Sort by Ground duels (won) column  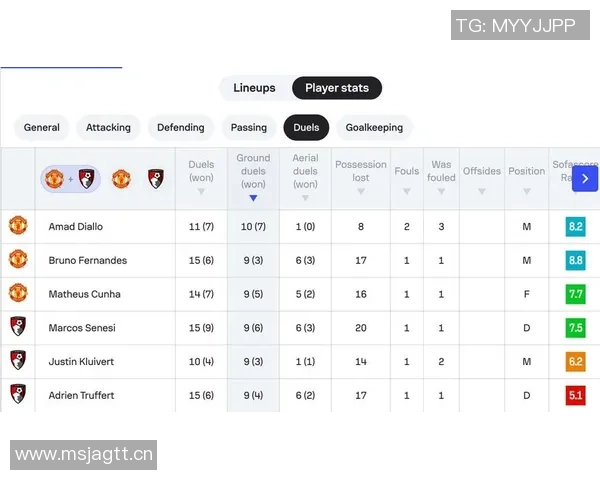(253, 177)
